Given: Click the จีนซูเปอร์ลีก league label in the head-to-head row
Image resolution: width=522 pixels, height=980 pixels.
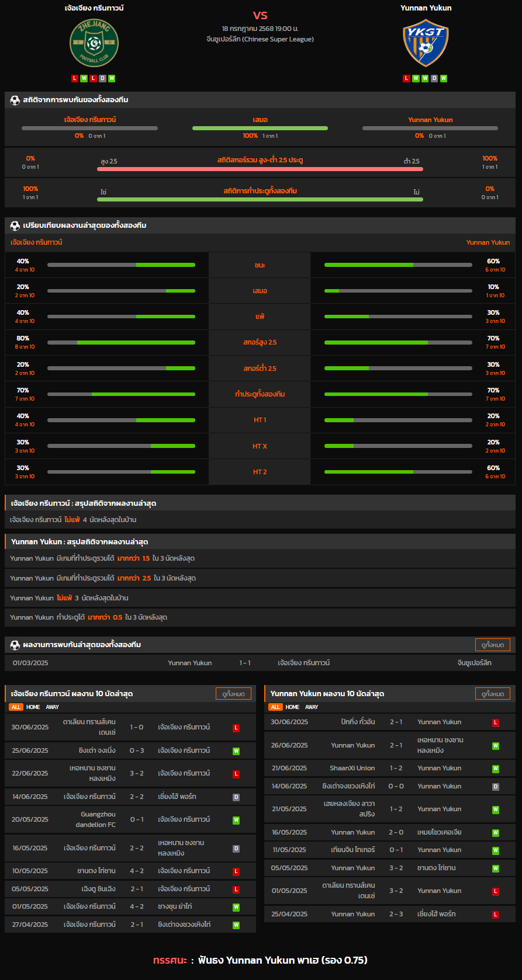Looking at the screenshot, I should click(474, 663).
